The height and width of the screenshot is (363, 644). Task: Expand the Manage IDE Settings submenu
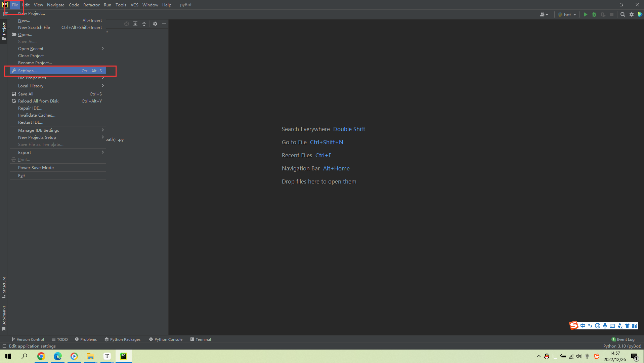pyautogui.click(x=58, y=130)
